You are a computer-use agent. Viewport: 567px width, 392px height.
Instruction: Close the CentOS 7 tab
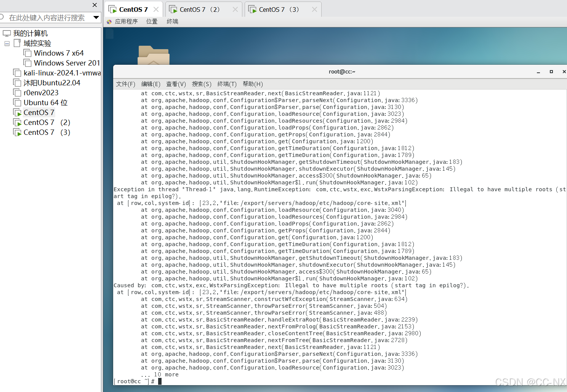[156, 10]
